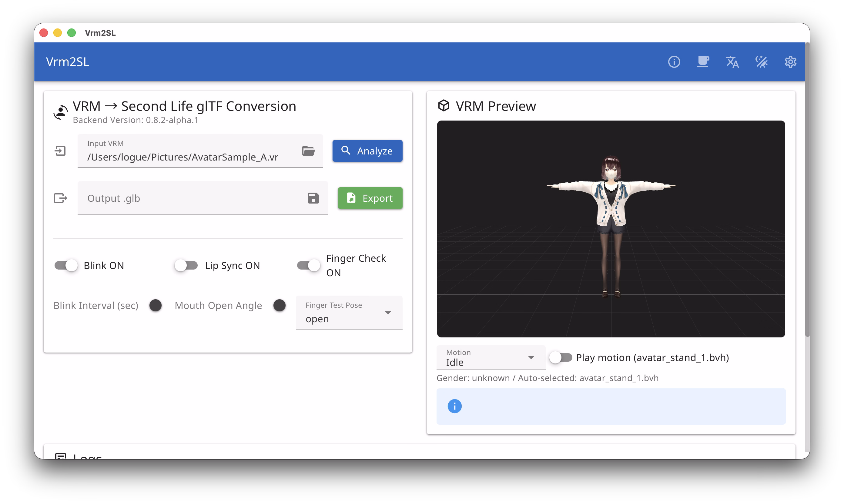Click the green Export button

pyautogui.click(x=370, y=198)
